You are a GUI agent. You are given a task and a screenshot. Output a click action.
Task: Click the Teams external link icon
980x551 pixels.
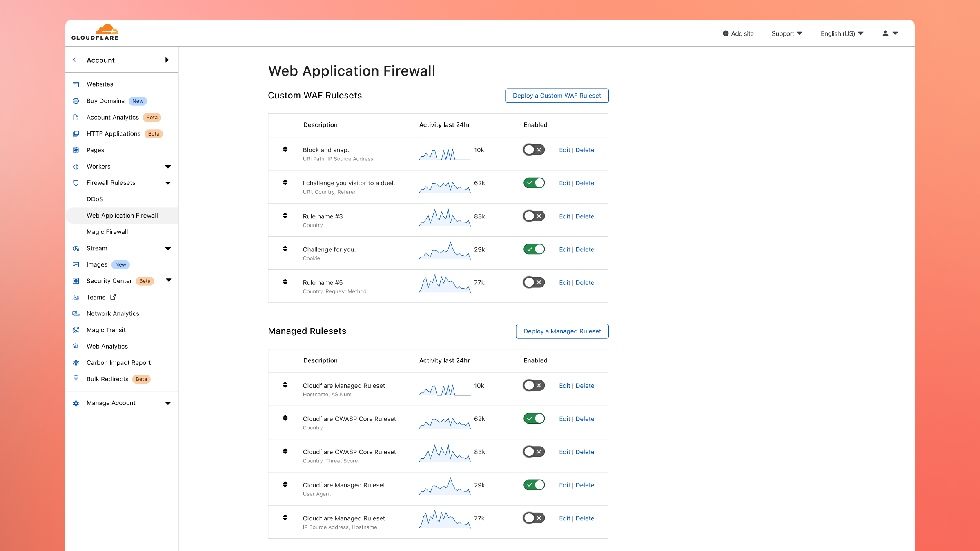click(x=113, y=297)
